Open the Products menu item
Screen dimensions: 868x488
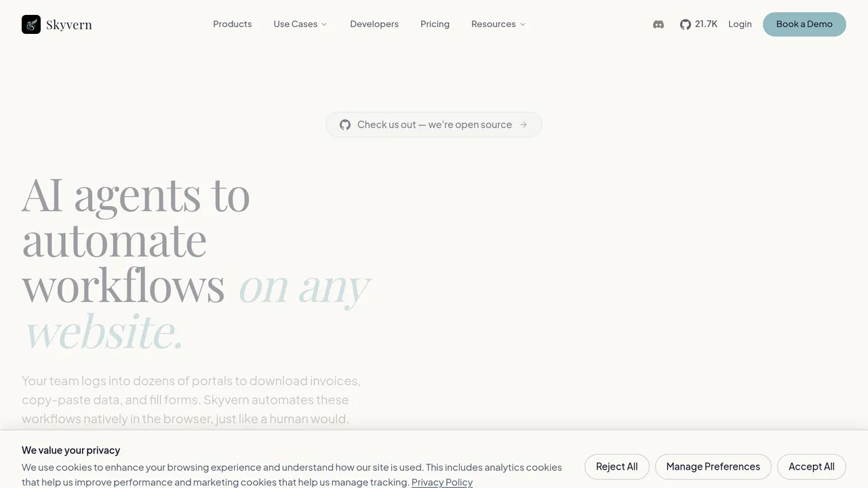(233, 24)
